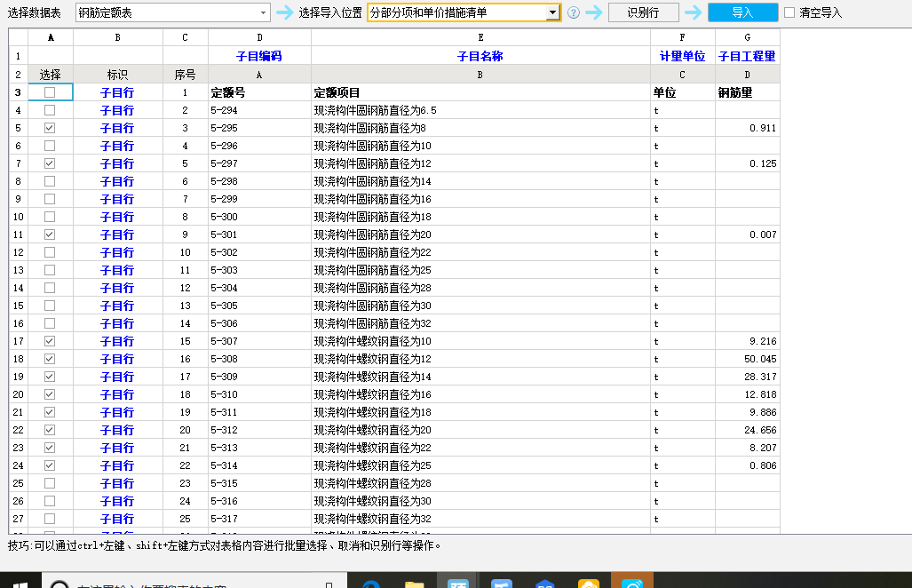Enable the 清空导入 checkbox

point(789,12)
